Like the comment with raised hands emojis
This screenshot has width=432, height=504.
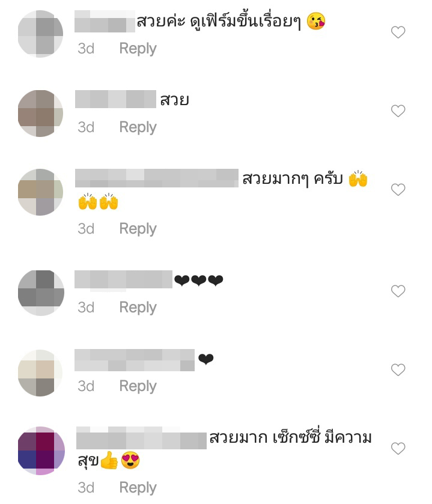tap(398, 190)
